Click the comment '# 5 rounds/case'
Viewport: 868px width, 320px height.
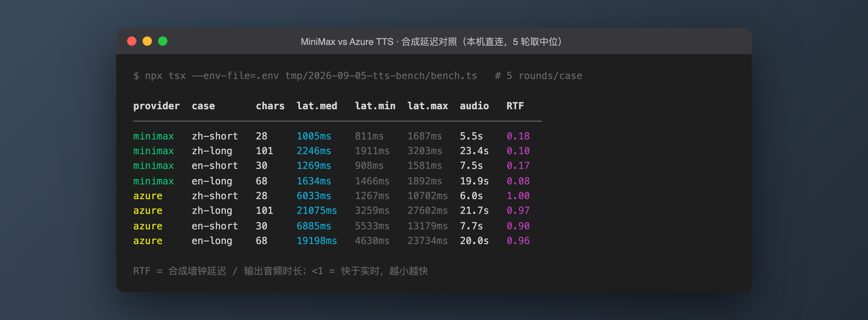tap(538, 76)
